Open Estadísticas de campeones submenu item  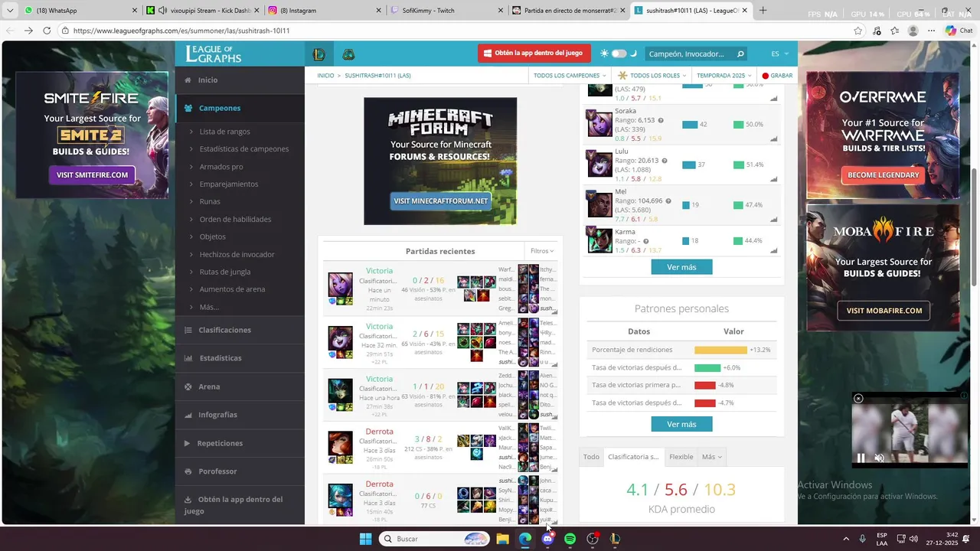click(243, 149)
